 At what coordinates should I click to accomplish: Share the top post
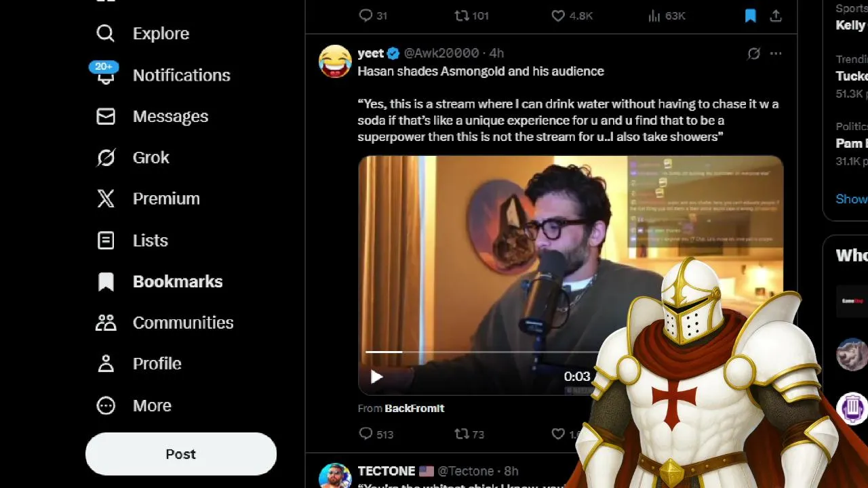[x=776, y=16]
